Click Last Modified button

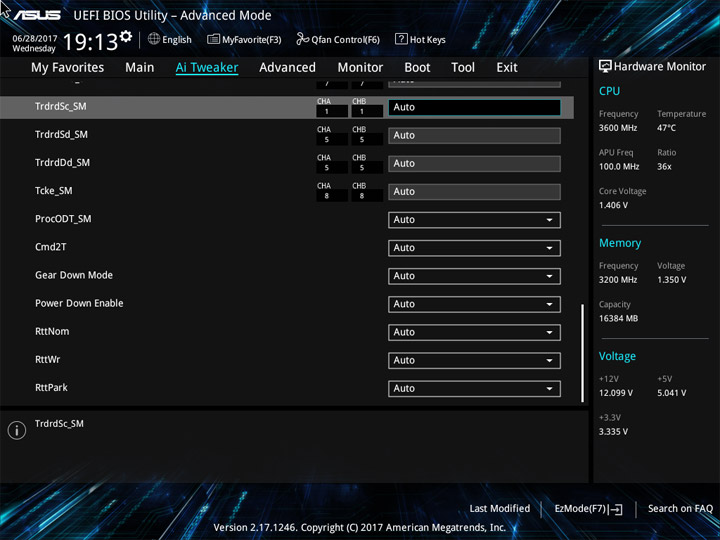(x=500, y=509)
